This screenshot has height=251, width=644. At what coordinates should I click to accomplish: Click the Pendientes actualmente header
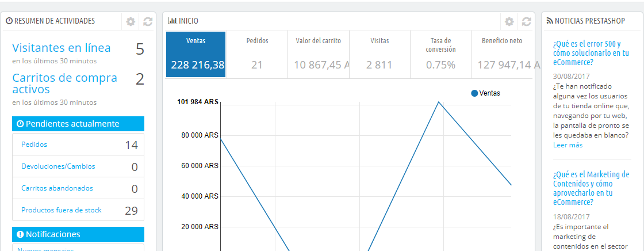78,124
